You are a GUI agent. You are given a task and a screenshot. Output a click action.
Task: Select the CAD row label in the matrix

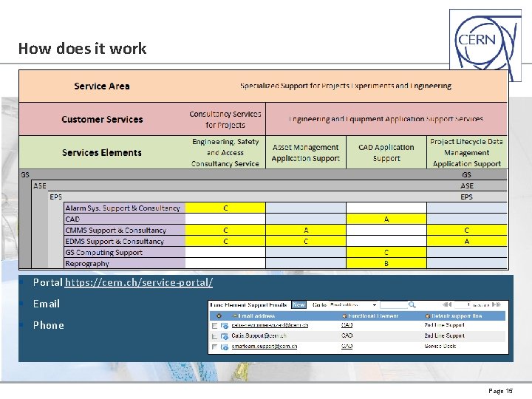point(125,219)
